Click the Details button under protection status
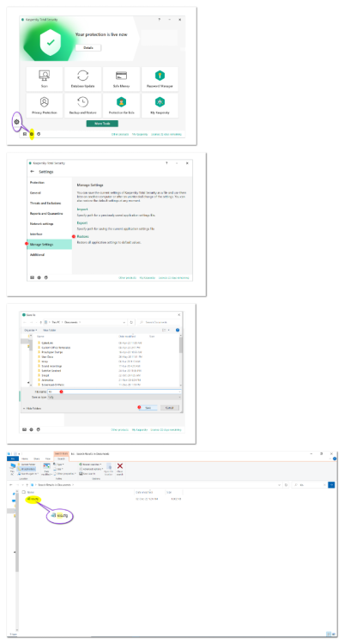Screen dimensions: 344x644 pos(88,47)
